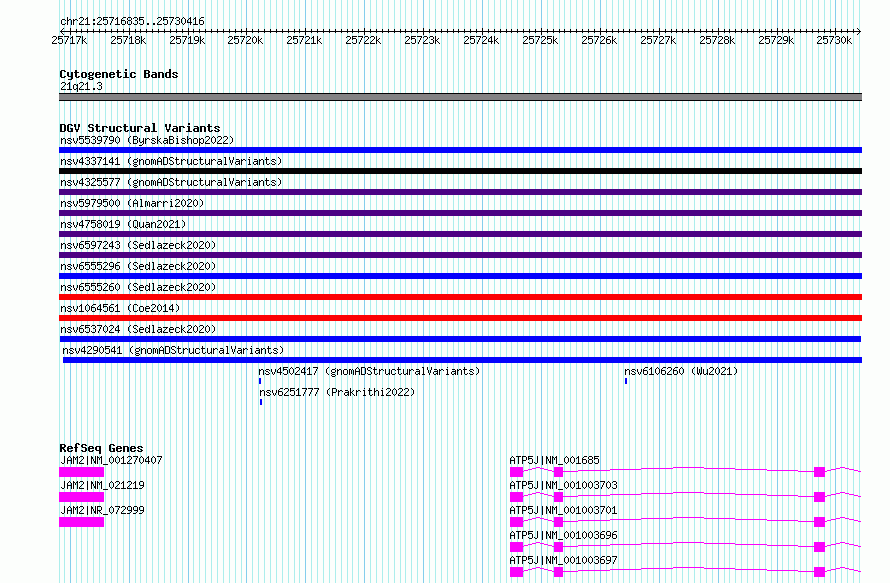Click the magenta exon block of JAM2|NM_001270407
Viewport: 890px width, 583px height.
(82, 472)
